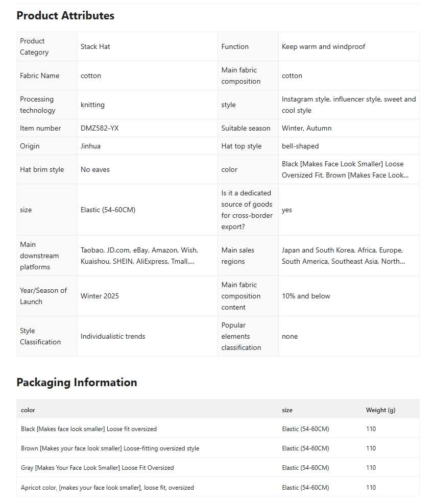
Task: Select the item number DMZ582-YX cell
Action: [x=100, y=128]
